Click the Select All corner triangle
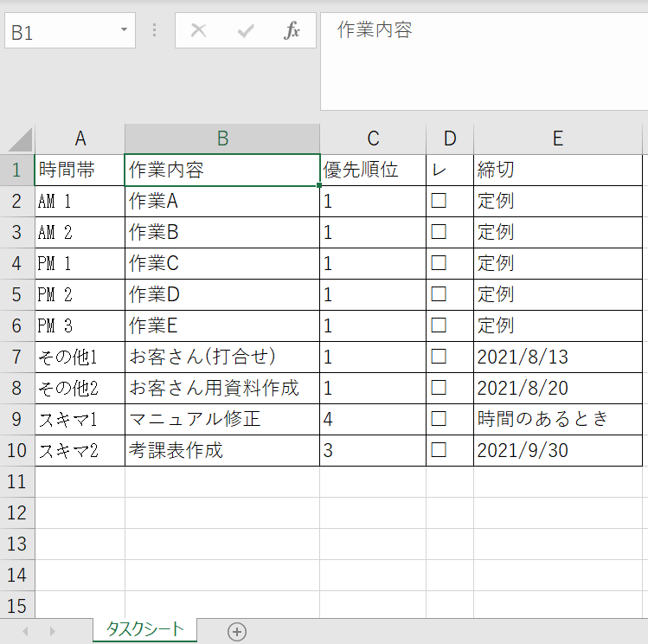The image size is (648, 644). (19, 139)
